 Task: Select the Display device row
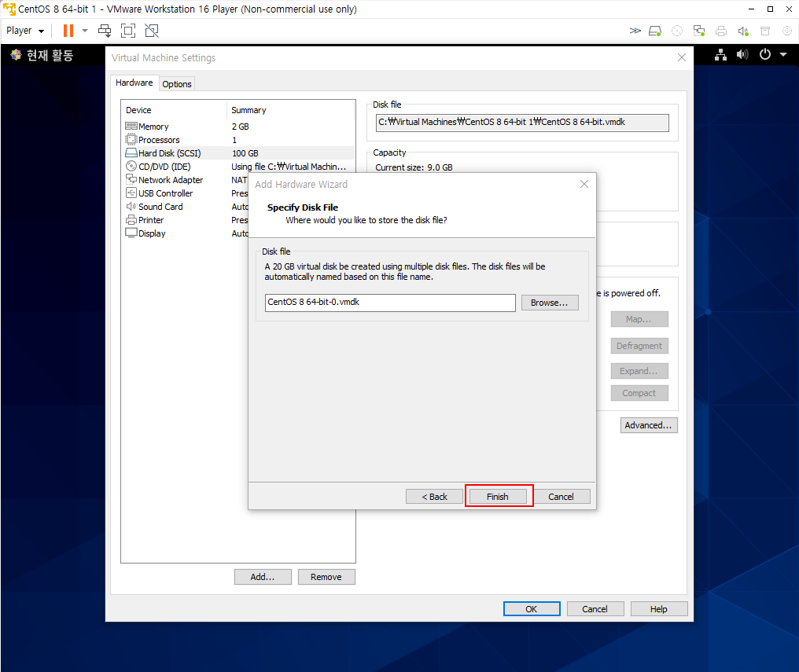186,233
